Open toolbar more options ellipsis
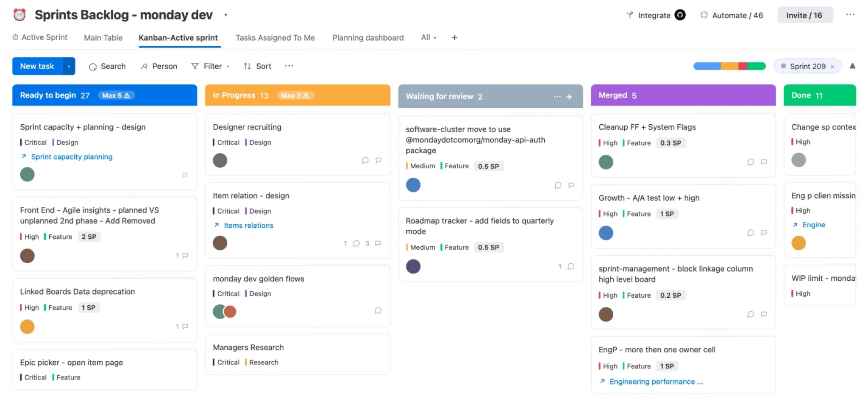868x416 pixels. click(289, 66)
